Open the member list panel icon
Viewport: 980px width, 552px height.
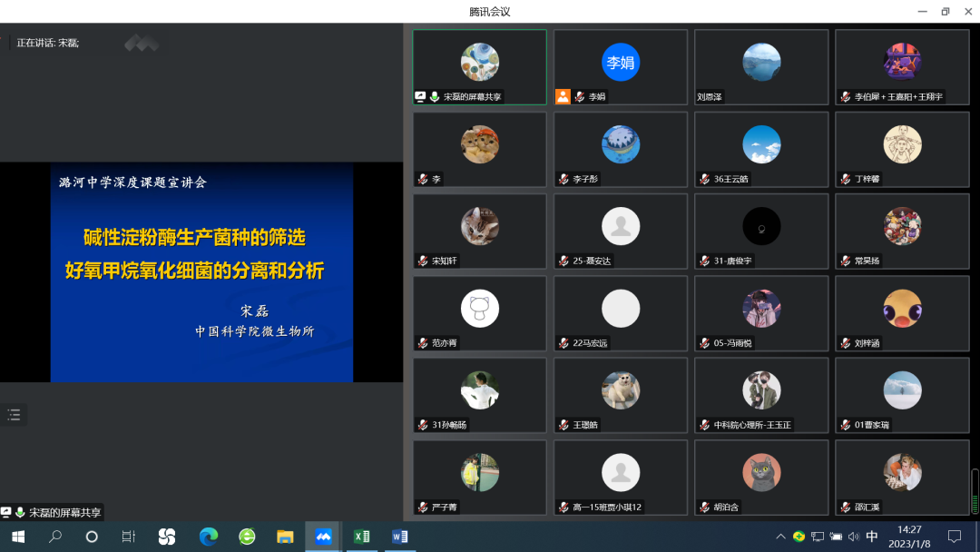click(x=14, y=414)
